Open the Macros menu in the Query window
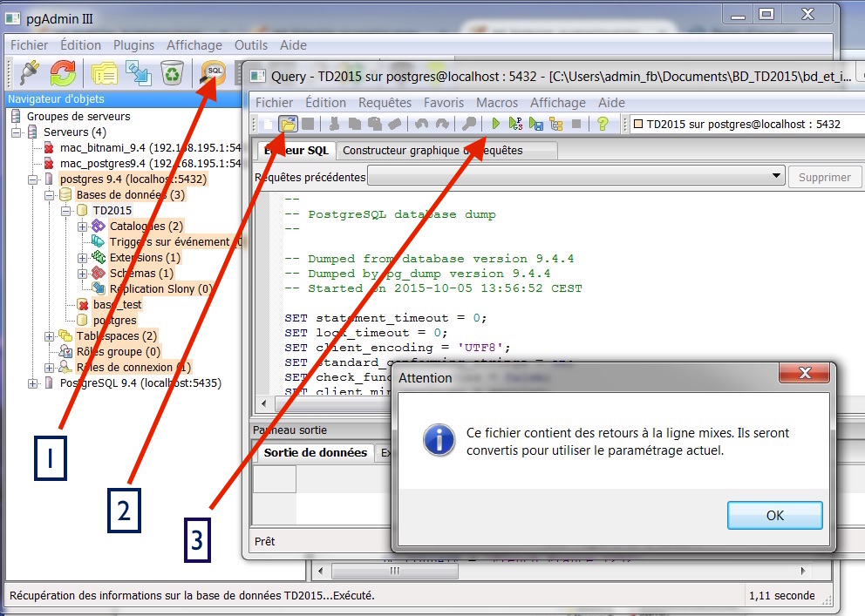Viewport: 865px width, 616px height. coord(497,103)
